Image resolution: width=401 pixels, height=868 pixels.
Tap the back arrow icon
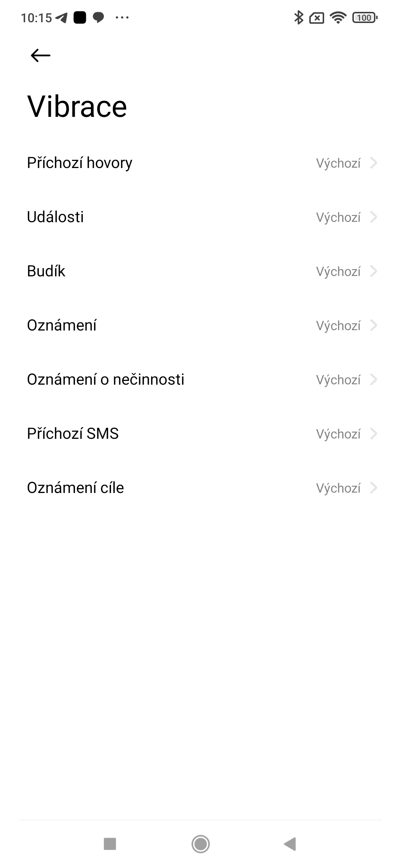(x=40, y=56)
